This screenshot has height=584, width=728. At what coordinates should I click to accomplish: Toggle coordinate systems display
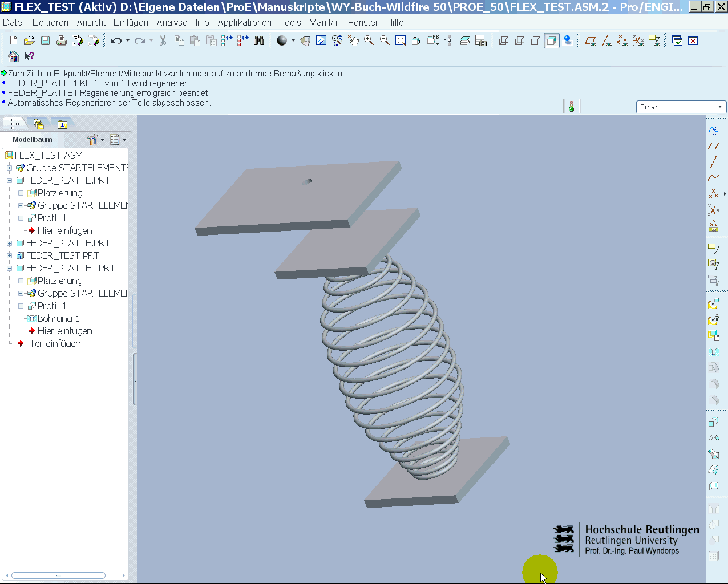[x=638, y=41]
